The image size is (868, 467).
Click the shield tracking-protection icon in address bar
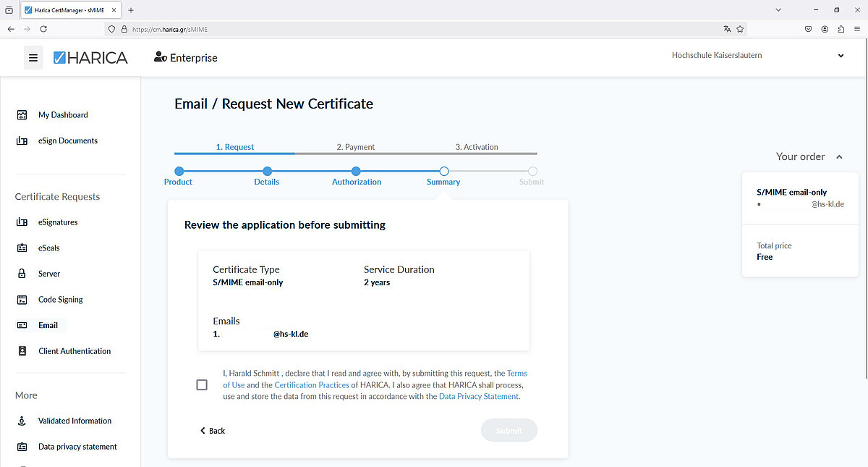click(111, 29)
